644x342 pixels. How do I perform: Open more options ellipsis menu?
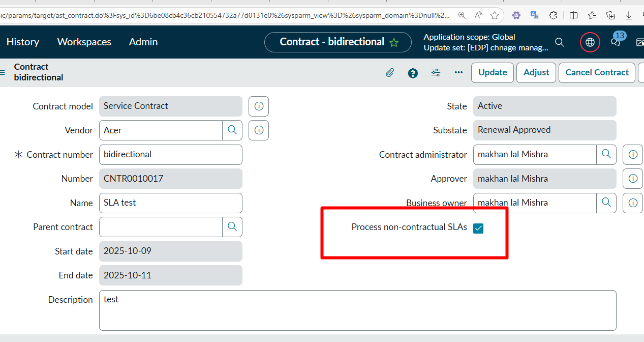click(x=458, y=72)
